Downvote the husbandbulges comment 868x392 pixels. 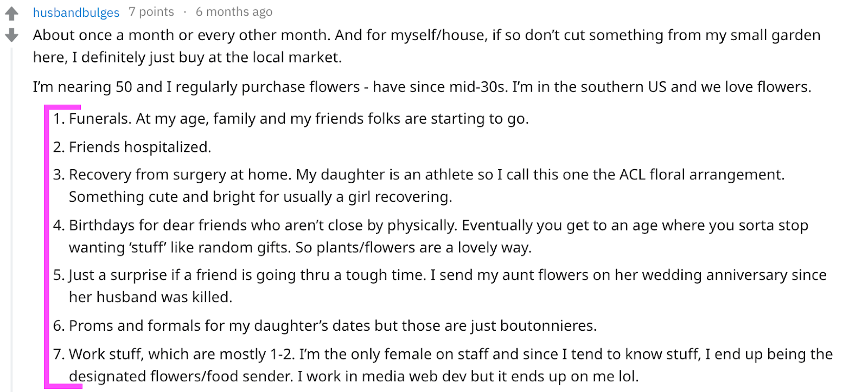tap(11, 35)
